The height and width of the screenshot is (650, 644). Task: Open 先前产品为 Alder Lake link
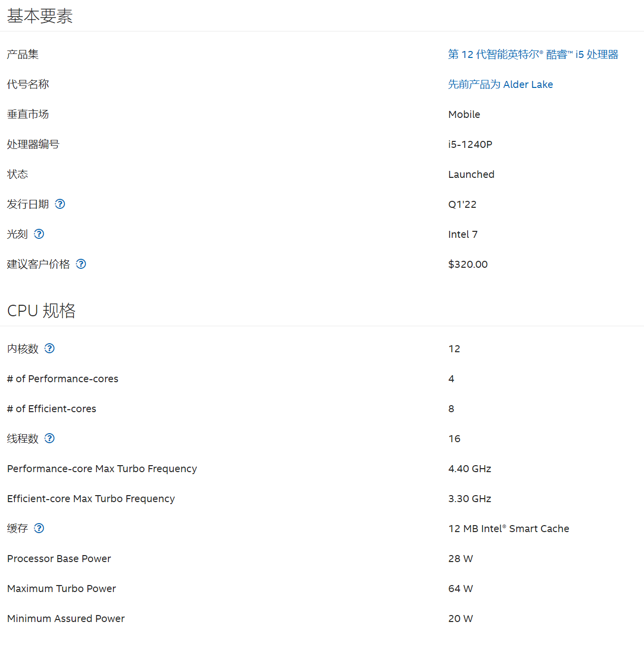[x=501, y=84]
